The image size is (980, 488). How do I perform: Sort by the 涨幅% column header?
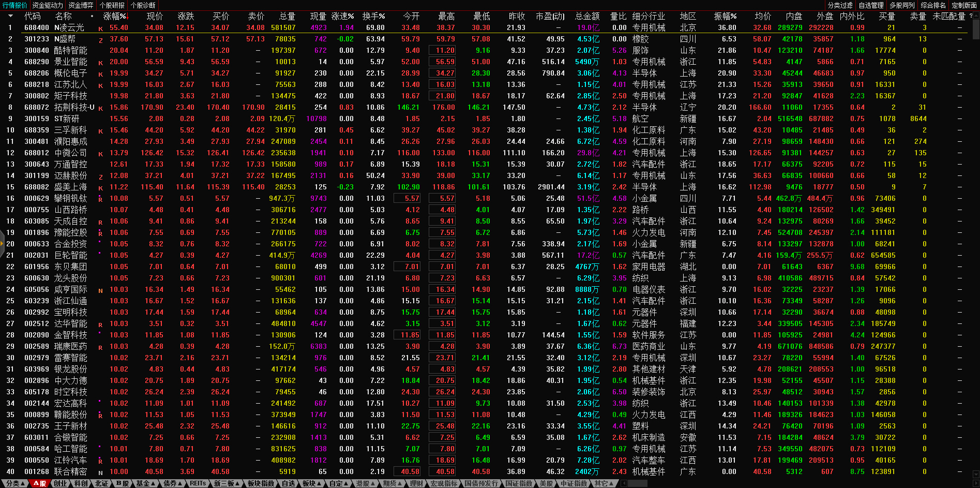115,16
